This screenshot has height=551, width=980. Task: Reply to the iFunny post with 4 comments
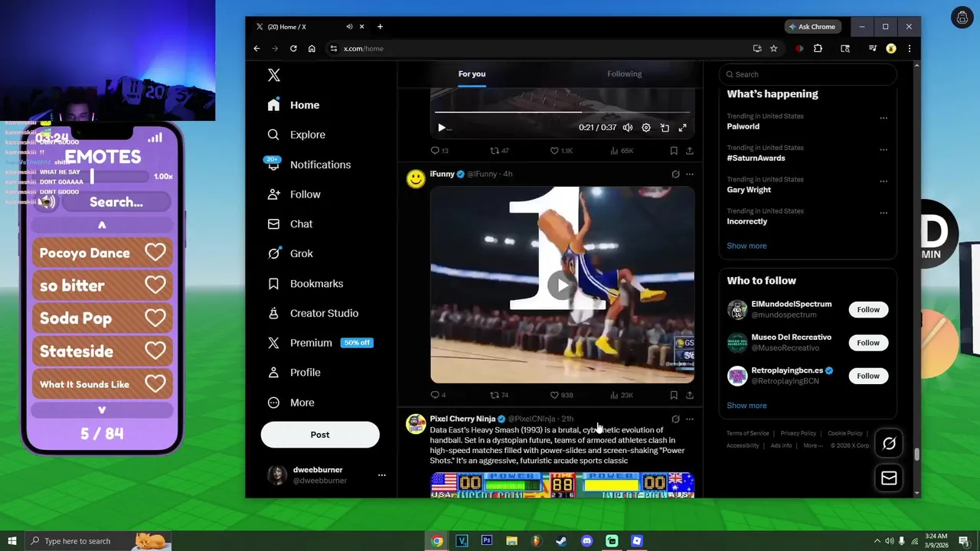coord(438,395)
